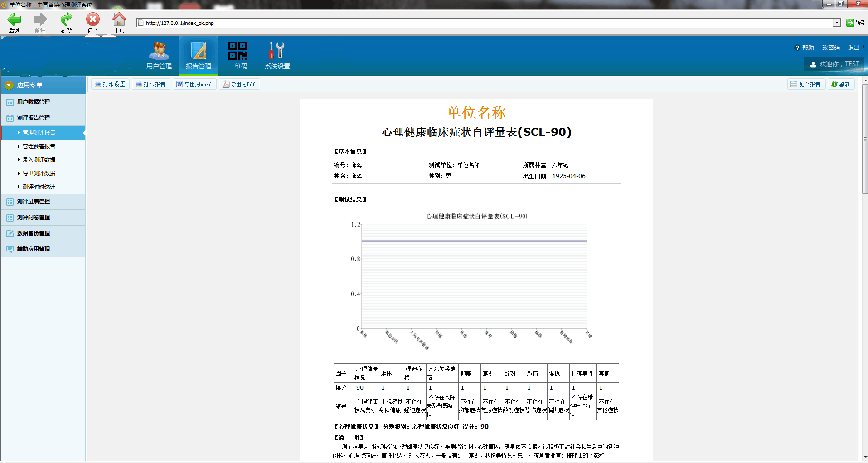Click the 心理健康状况良好 result cell
The width and height of the screenshot is (868, 463).
tap(366, 406)
